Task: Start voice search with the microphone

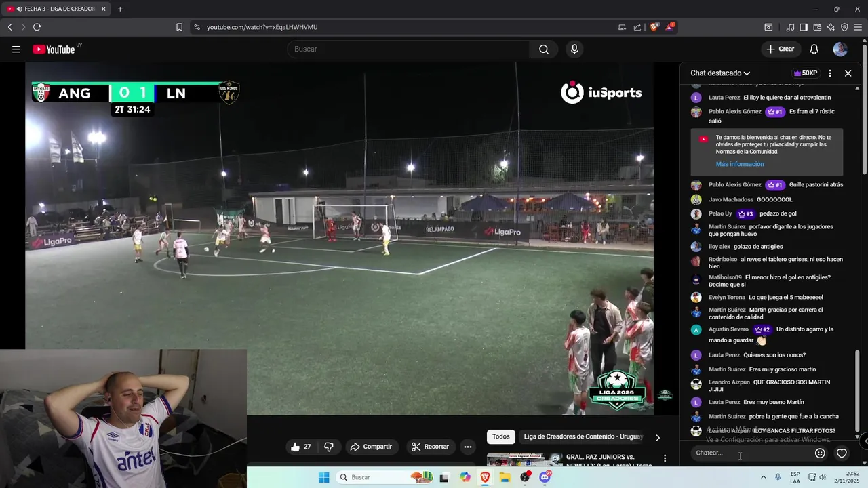Action: pos(574,49)
